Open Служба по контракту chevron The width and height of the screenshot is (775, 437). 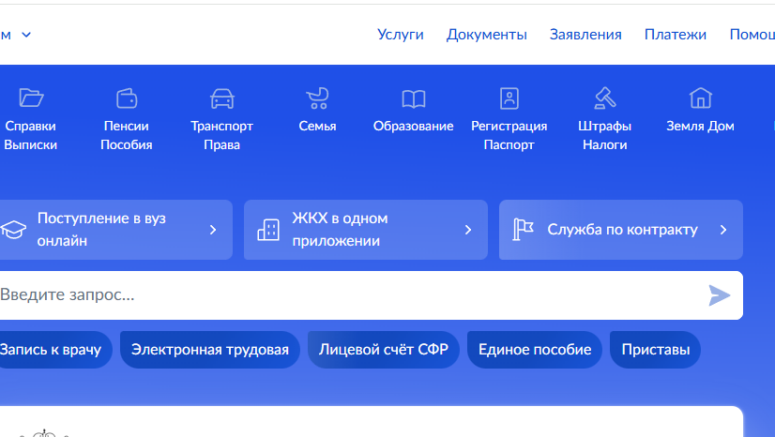[723, 230]
